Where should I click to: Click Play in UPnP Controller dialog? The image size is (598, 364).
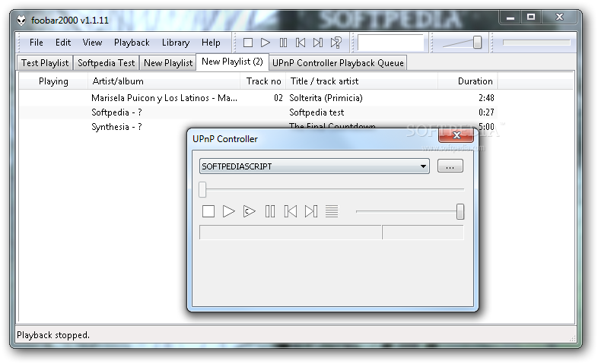[229, 211]
